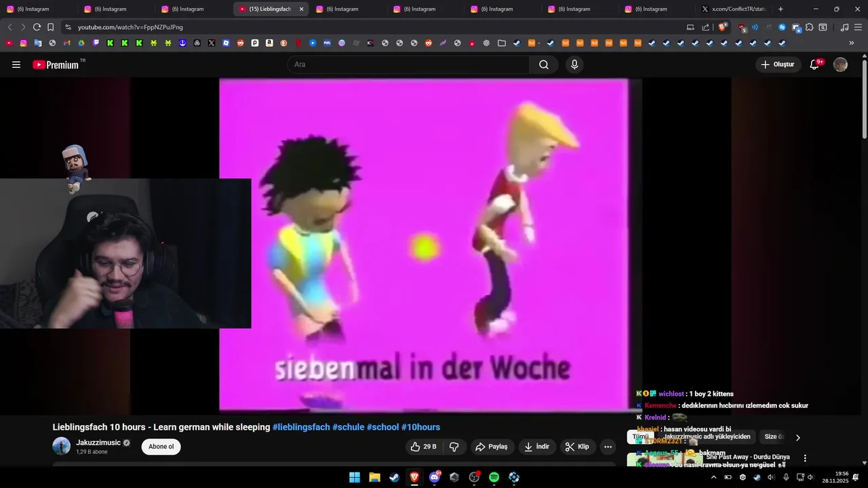Click the video player to pause

430,244
